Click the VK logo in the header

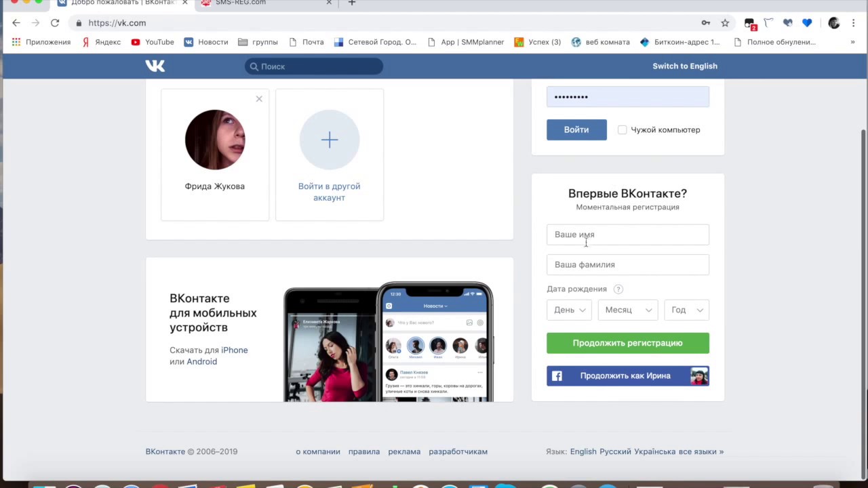pyautogui.click(x=155, y=66)
